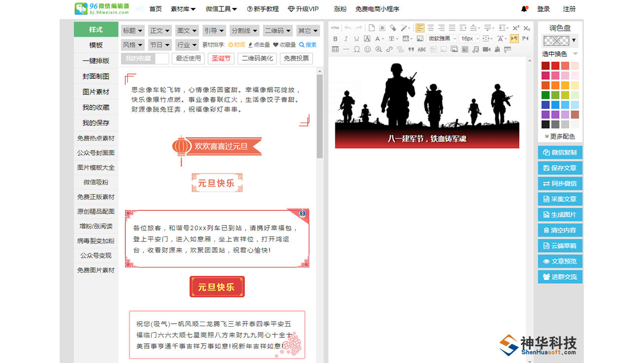
Task: Toggle left-to-right text direction
Action: click(514, 38)
